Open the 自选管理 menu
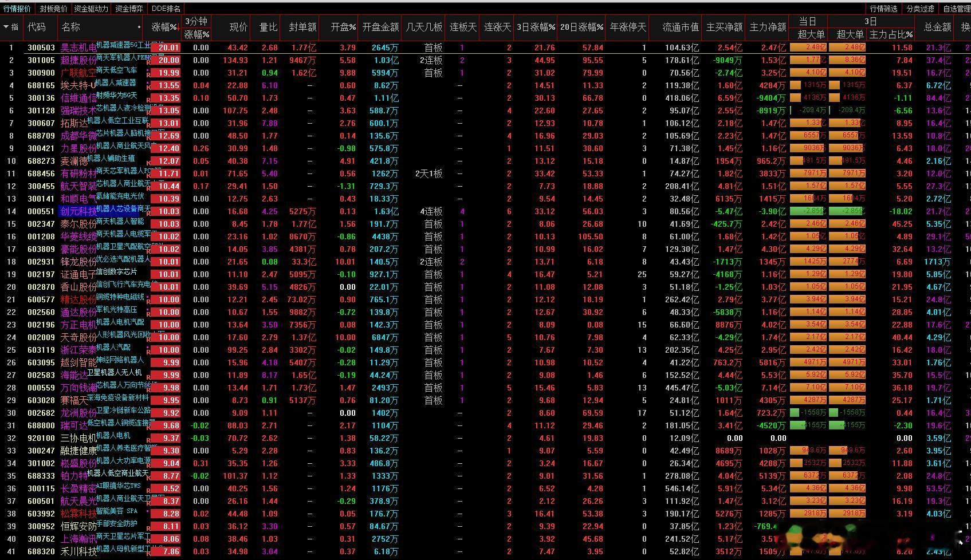 (956, 9)
